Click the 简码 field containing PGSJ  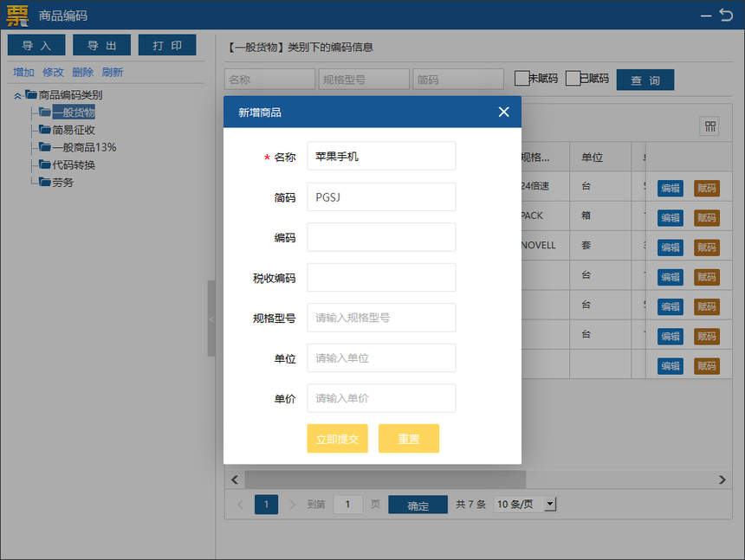[381, 196]
